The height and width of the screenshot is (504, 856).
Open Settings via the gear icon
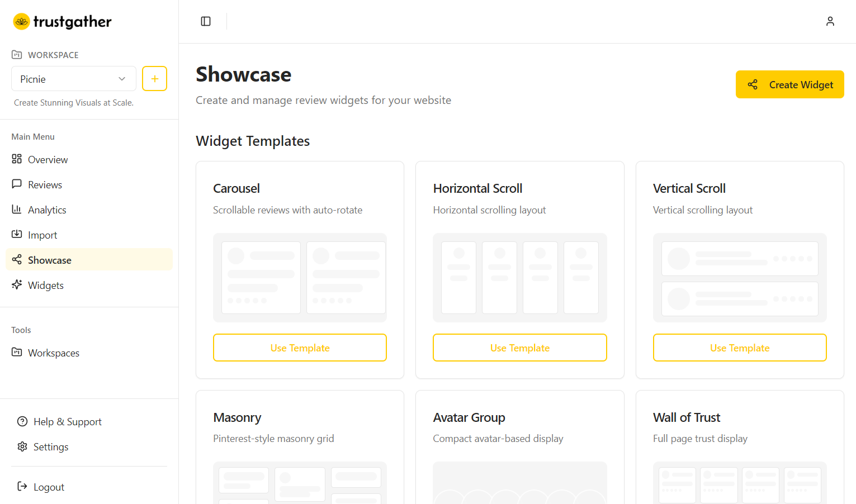22,446
